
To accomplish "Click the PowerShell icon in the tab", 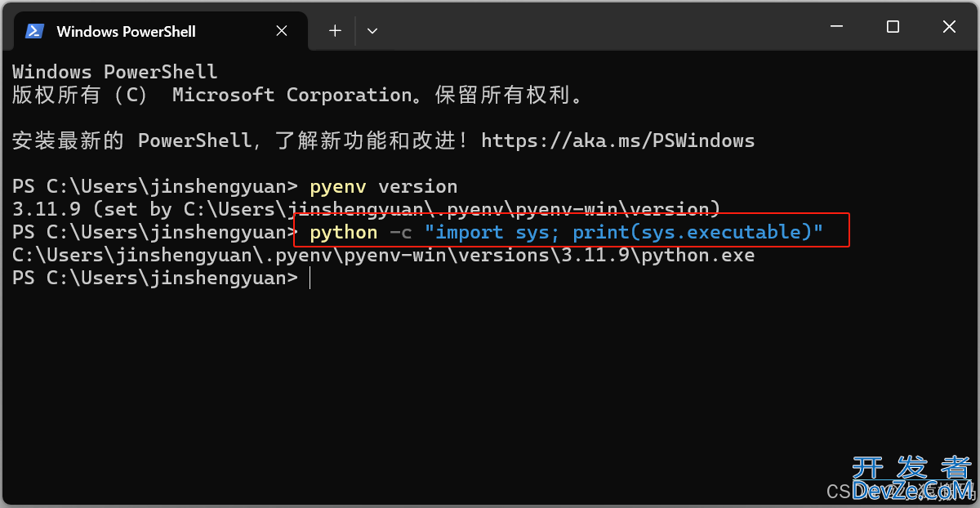I will (x=34, y=31).
